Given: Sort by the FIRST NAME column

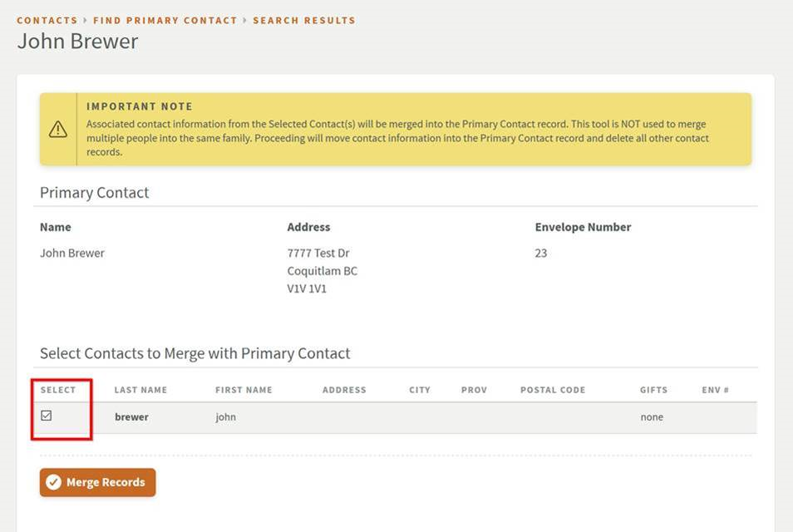Looking at the screenshot, I should pyautogui.click(x=244, y=389).
